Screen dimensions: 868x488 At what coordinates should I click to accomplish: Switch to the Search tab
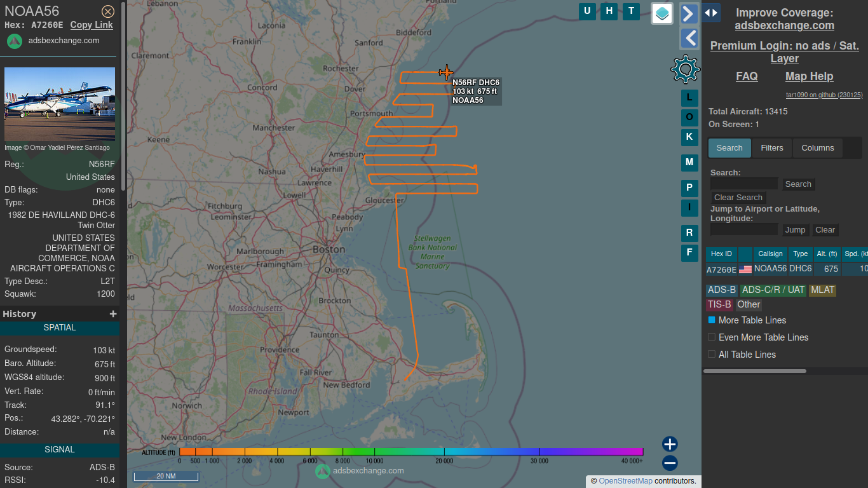point(729,148)
